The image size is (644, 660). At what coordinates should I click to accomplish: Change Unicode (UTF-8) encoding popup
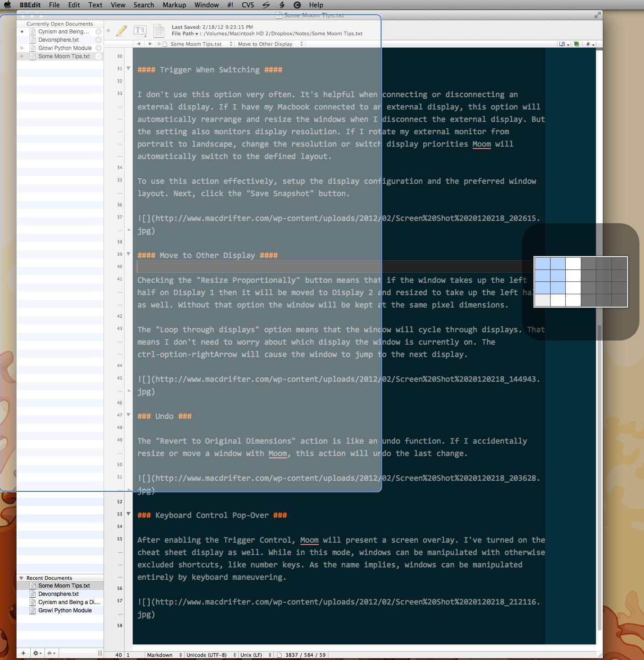pos(211,655)
